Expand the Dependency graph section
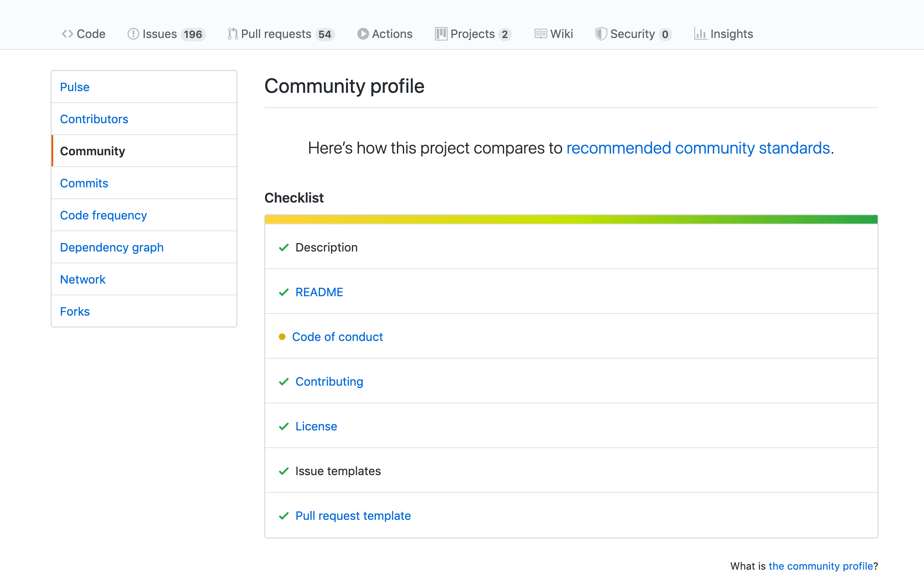Viewport: 924px width, 584px height. pos(111,247)
